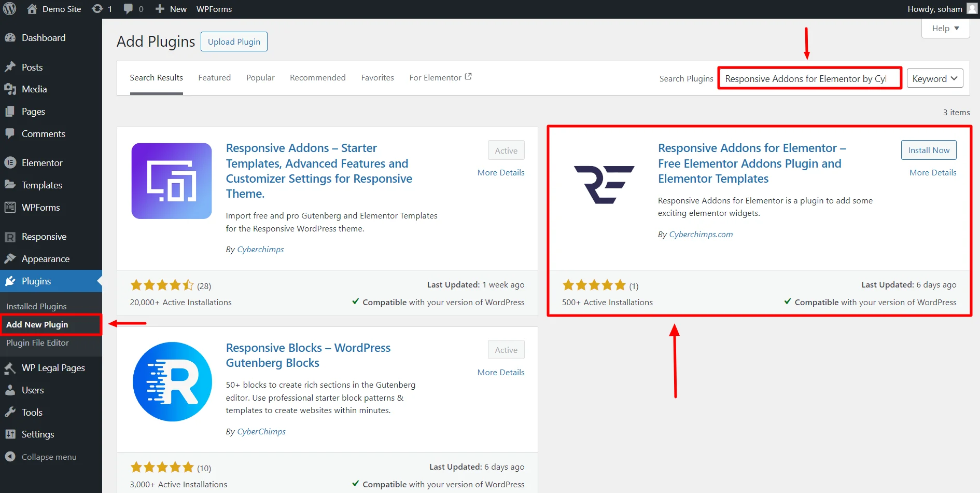Viewport: 980px width, 493px height.
Task: Click the Dashboard gauge icon
Action: tap(10, 38)
